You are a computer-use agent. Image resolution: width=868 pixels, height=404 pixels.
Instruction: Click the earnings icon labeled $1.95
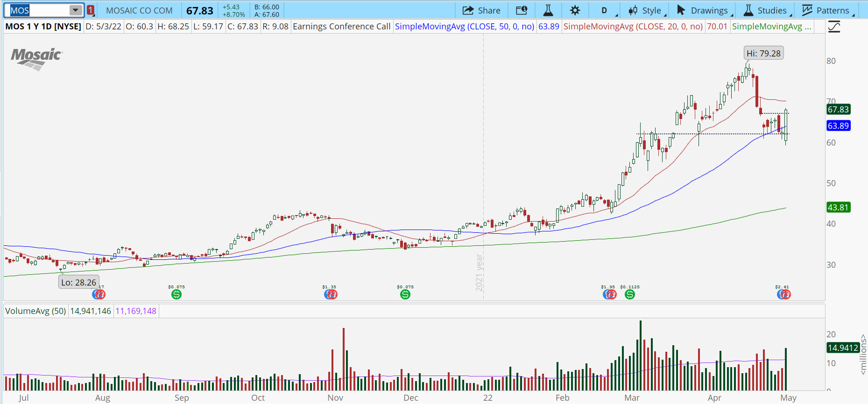click(x=610, y=294)
